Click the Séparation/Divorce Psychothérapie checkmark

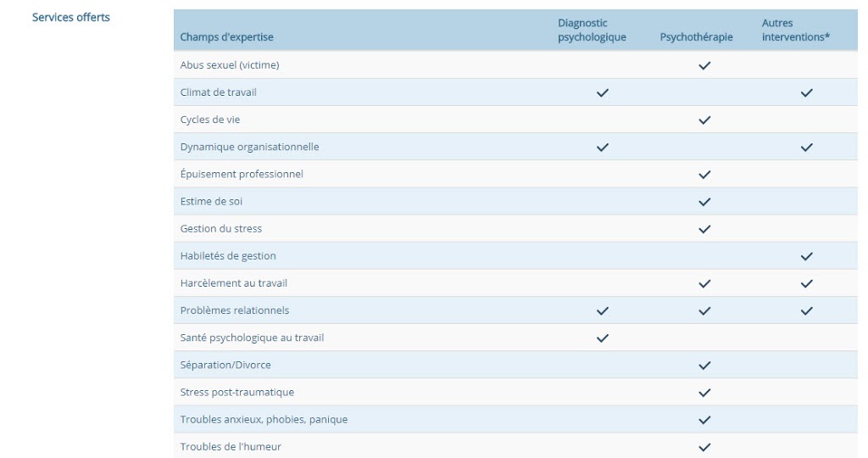coord(704,366)
